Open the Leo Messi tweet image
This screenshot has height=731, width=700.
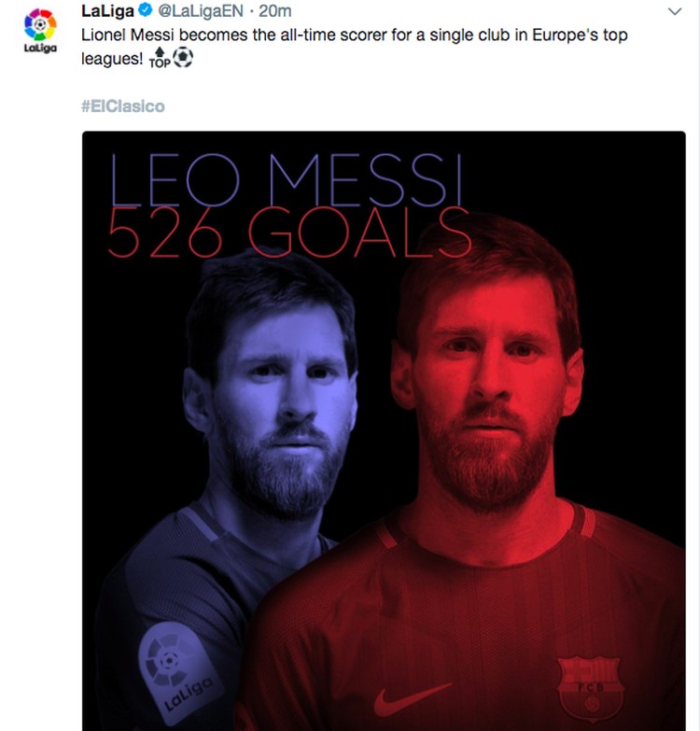click(384, 430)
